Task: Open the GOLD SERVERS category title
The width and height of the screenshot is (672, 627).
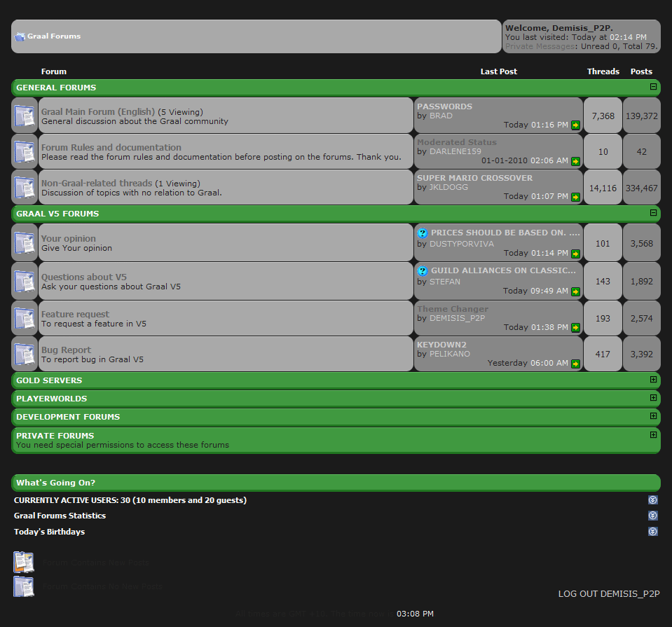Action: 49,380
